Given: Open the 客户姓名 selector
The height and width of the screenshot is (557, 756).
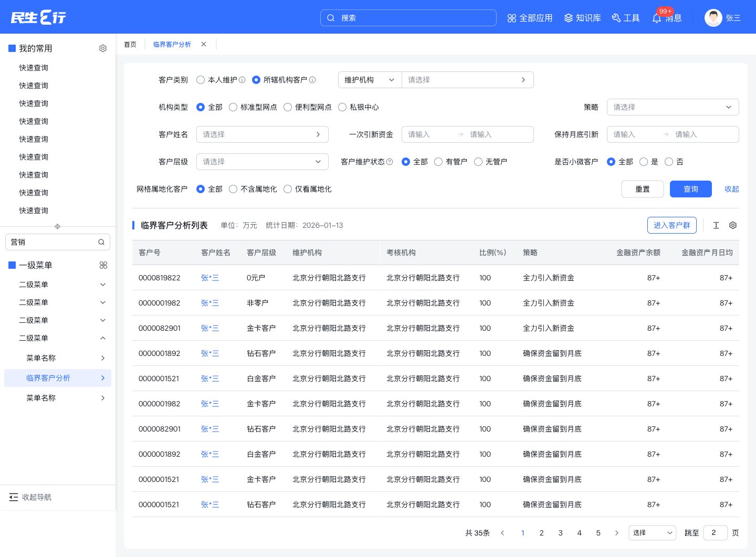Looking at the screenshot, I should pos(262,134).
